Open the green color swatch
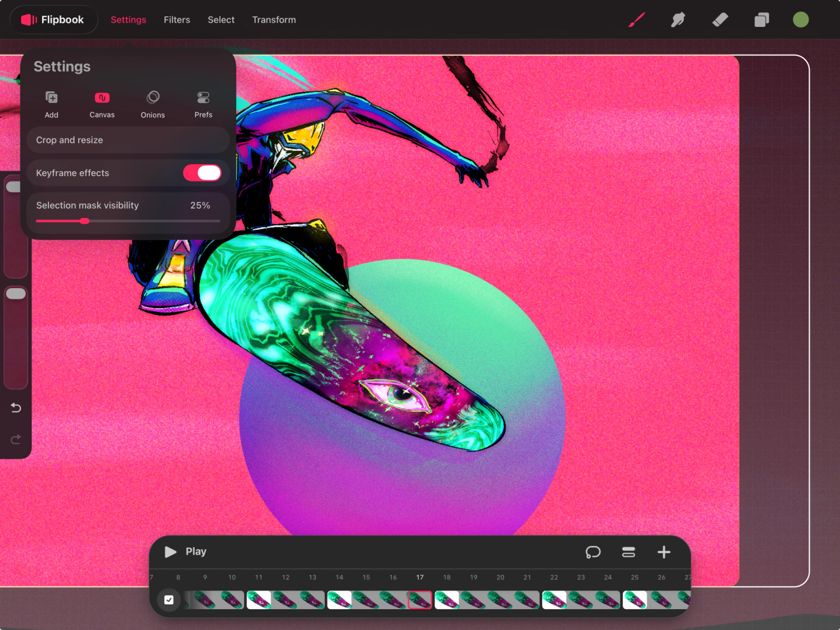 point(801,19)
